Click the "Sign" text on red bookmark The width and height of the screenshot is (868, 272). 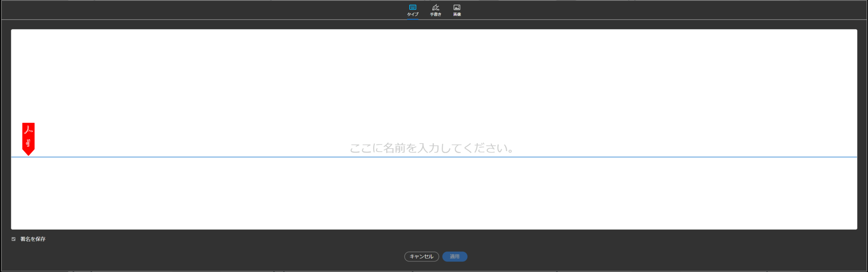[x=28, y=143]
